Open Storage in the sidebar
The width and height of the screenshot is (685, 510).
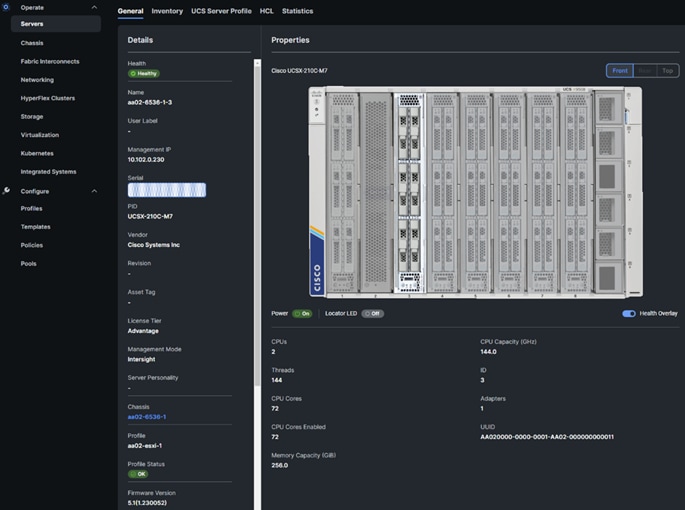tap(32, 116)
